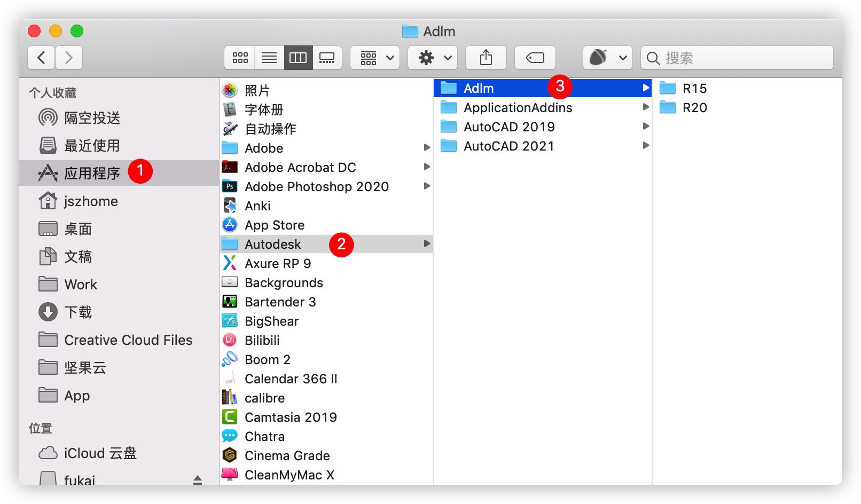This screenshot has height=504, width=861.
Task: Select 字体册 Font Book app
Action: (x=326, y=109)
